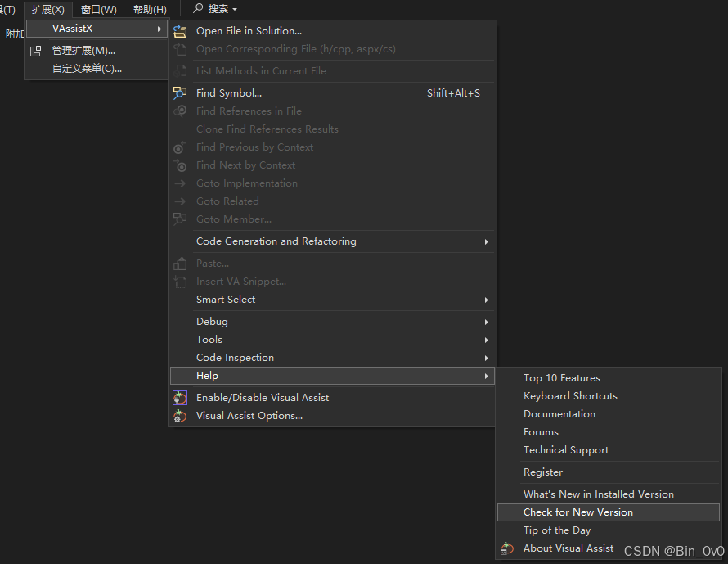728x564 pixels.
Task: Click the Insert VA Snippet icon
Action: [180, 282]
